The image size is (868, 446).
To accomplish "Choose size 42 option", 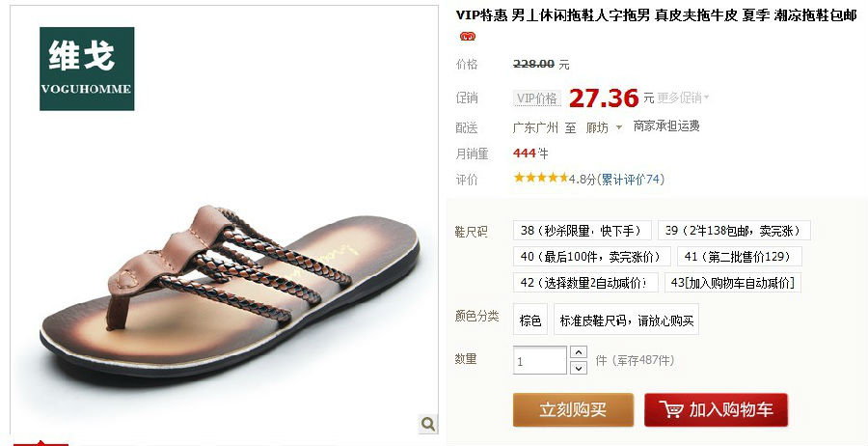I will pyautogui.click(x=585, y=283).
